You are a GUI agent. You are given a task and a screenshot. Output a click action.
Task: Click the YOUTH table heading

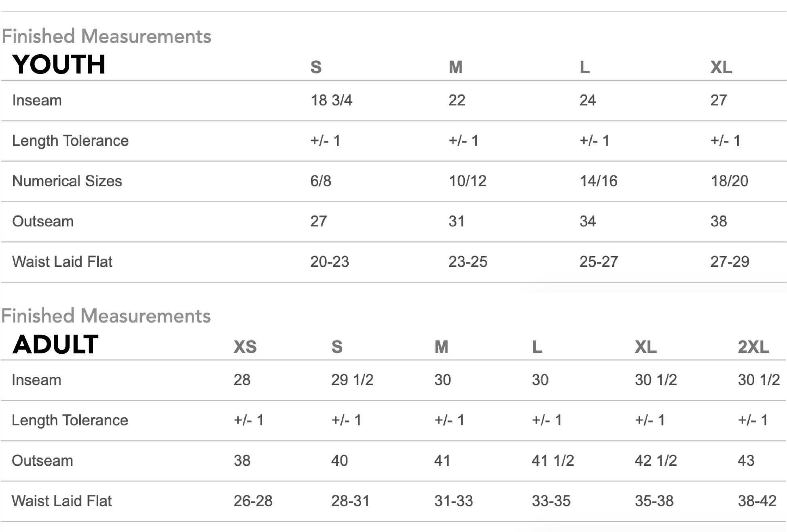pyautogui.click(x=59, y=65)
